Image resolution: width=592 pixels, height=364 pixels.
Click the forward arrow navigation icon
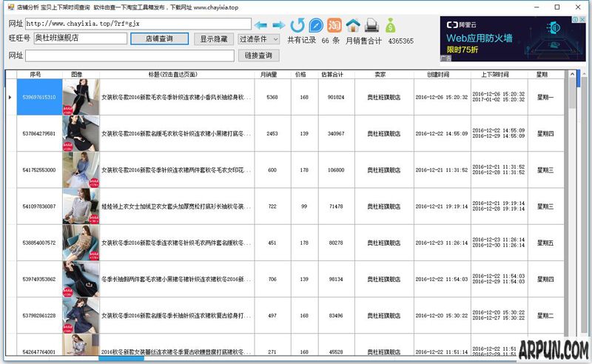point(279,24)
